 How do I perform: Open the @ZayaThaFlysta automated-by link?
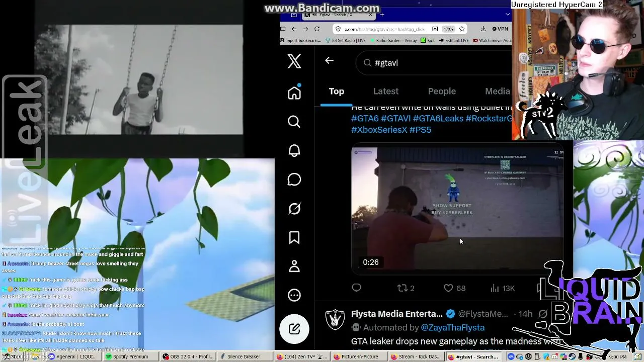(x=452, y=327)
